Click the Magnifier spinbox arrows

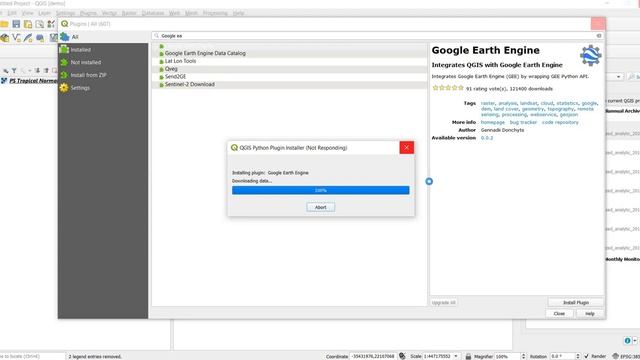click(523, 356)
